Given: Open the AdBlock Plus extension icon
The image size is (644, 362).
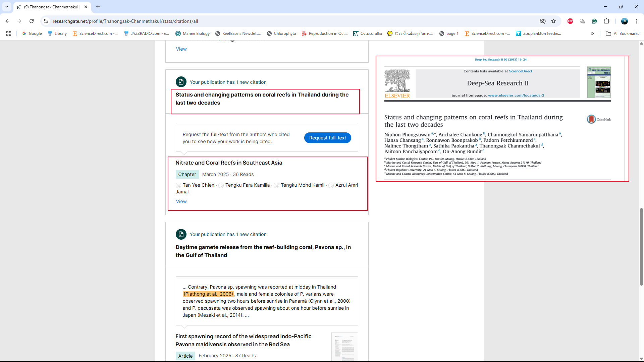Looking at the screenshot, I should (x=570, y=21).
